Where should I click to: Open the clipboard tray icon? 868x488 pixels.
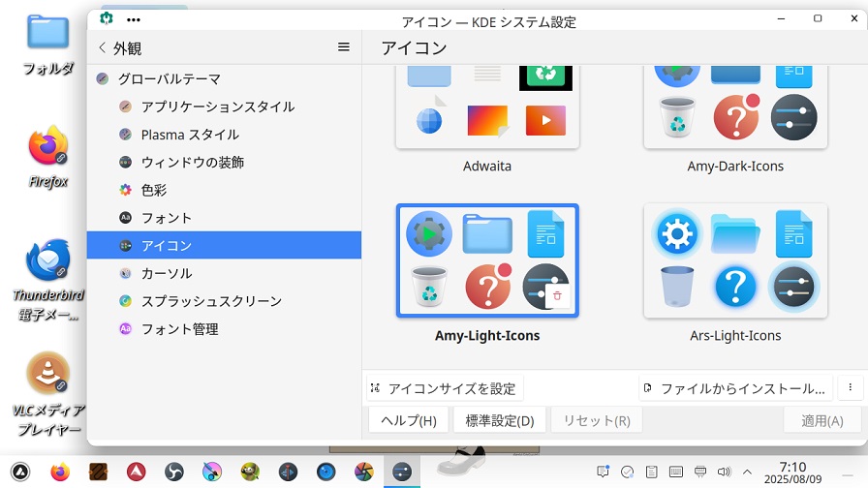click(652, 472)
